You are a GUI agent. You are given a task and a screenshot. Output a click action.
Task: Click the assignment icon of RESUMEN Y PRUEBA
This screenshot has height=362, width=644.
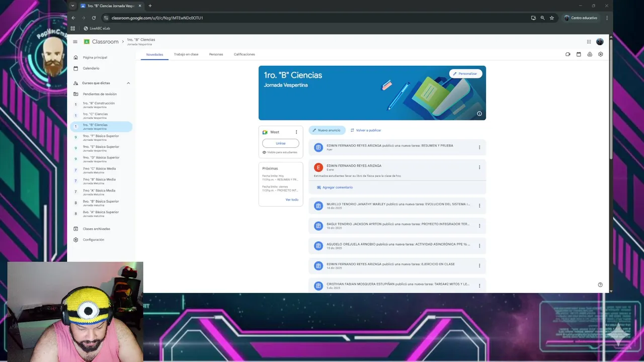tap(318, 147)
